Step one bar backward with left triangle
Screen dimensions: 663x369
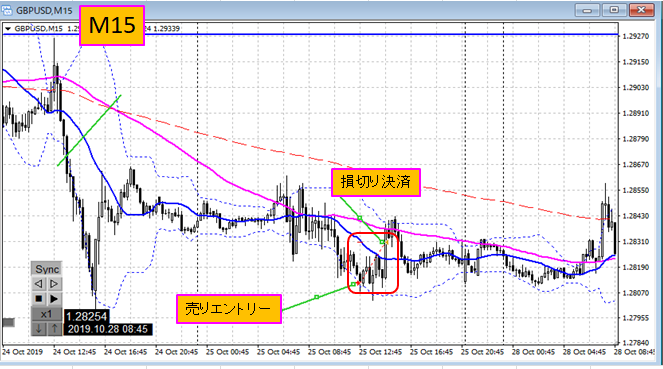(38, 284)
